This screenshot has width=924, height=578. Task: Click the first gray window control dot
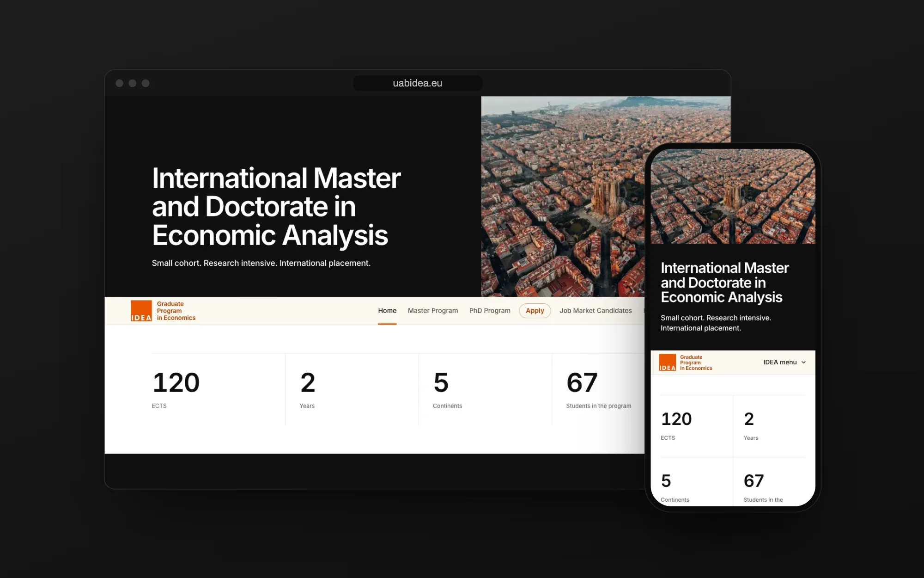point(119,83)
